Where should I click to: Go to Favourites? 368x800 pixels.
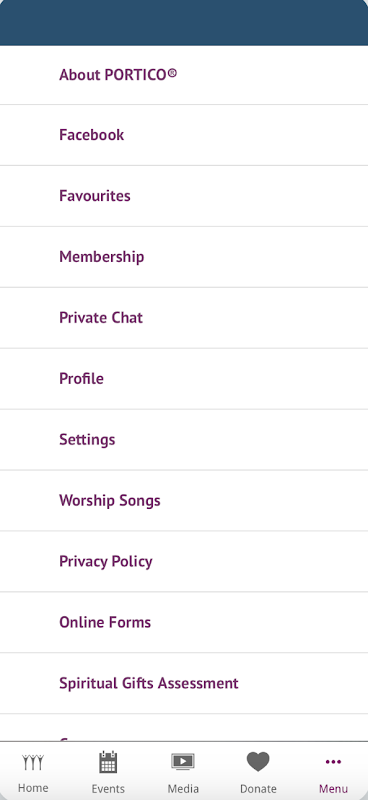click(x=184, y=195)
